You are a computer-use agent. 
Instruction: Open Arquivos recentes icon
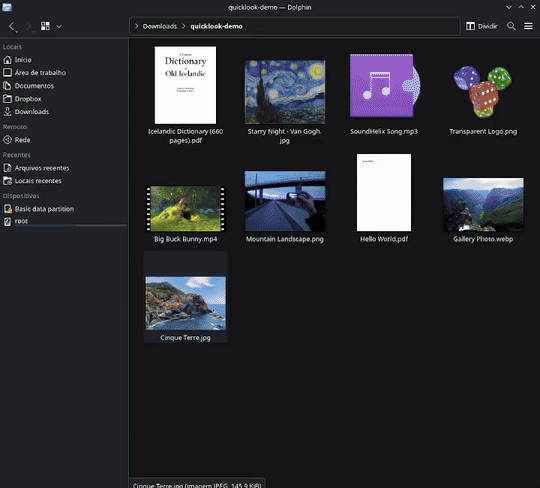pyautogui.click(x=7, y=168)
